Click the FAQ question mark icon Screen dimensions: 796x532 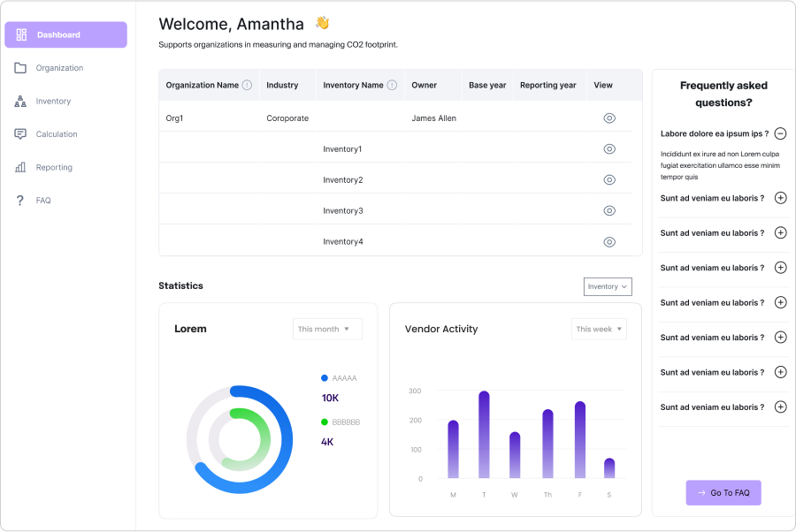point(20,201)
